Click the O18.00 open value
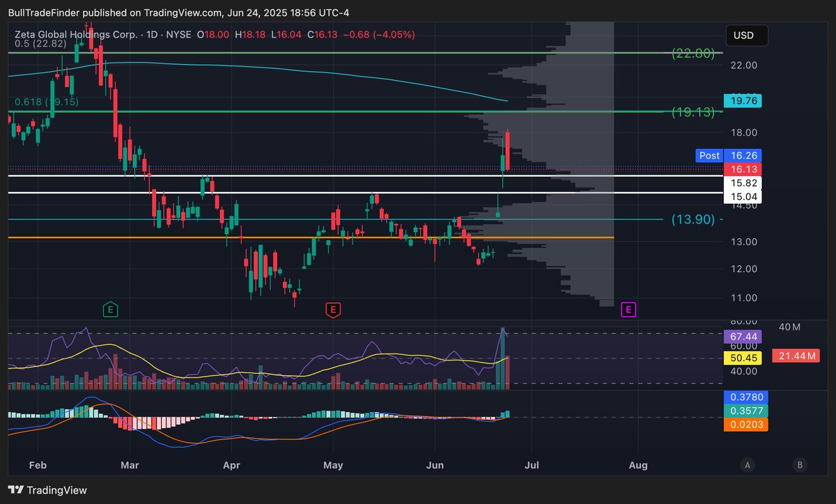The image size is (836, 504). pyautogui.click(x=212, y=34)
